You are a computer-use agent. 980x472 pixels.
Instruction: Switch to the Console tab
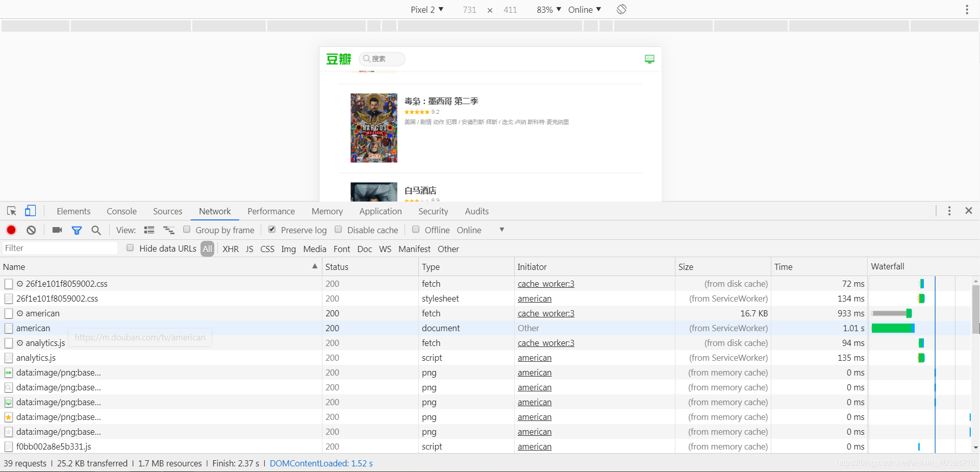point(121,211)
